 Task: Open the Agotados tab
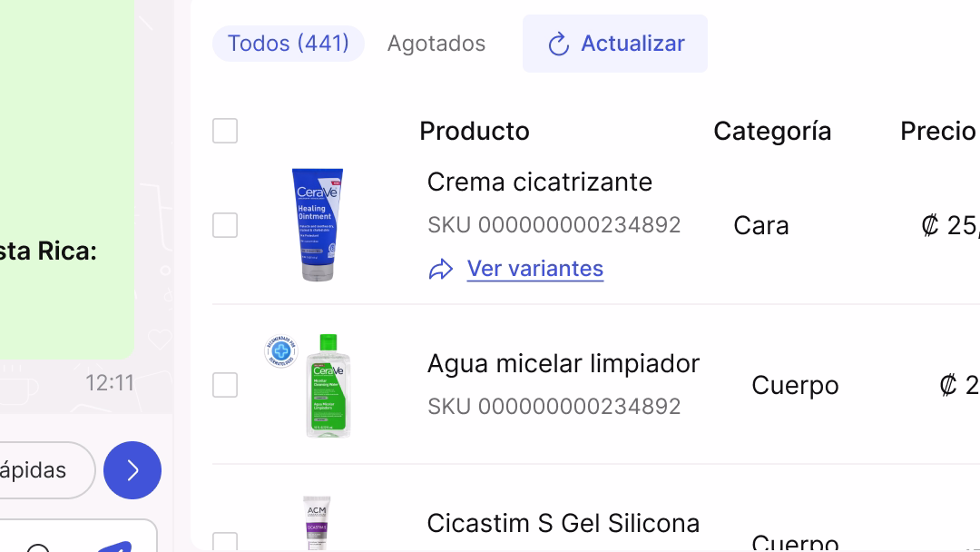[436, 44]
